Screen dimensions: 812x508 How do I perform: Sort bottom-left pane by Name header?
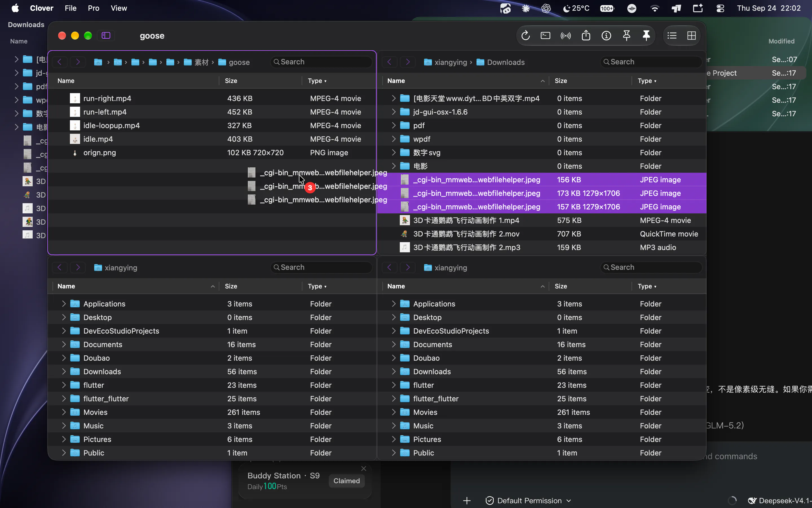136,286
